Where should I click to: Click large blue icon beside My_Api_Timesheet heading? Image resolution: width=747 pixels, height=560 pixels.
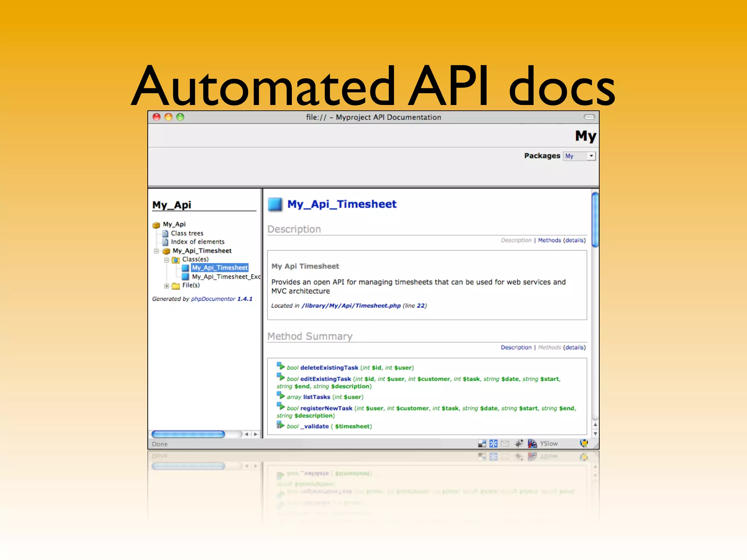coord(275,204)
